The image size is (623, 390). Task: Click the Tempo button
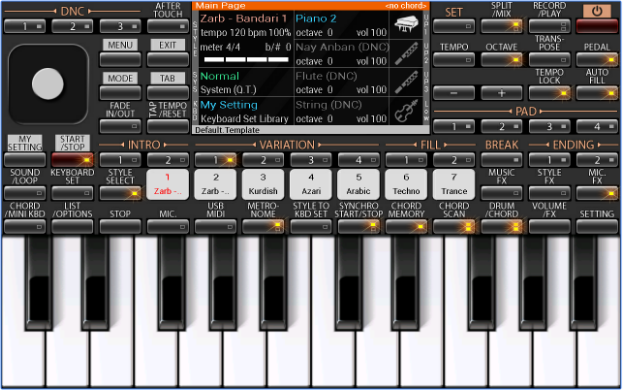click(454, 60)
